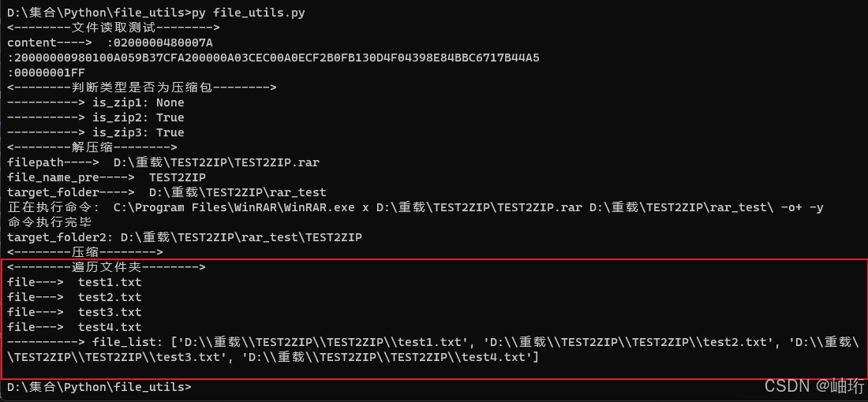868x402 pixels.
Task: Click the file test1.txt entry
Action: (74, 282)
